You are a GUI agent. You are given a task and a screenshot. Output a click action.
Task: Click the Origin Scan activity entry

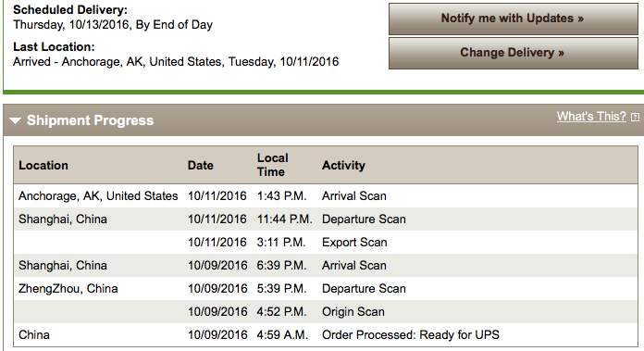353,311
